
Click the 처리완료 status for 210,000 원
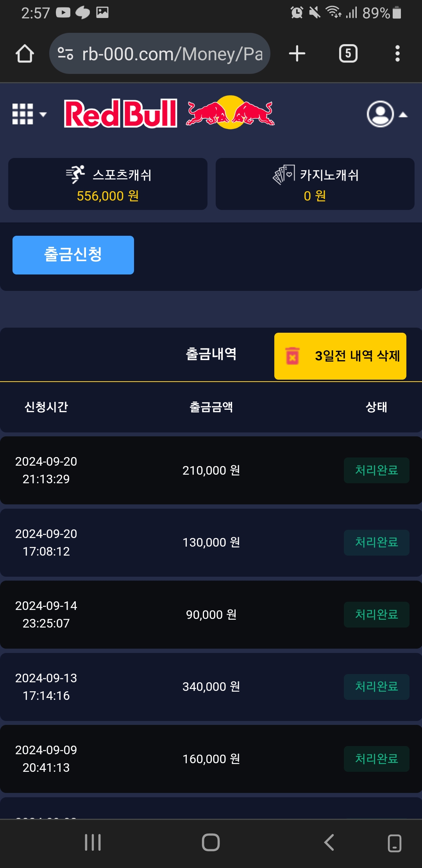tap(376, 470)
